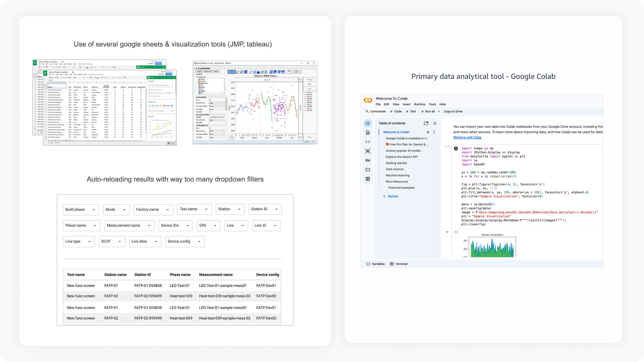Open the Line type dropdown

pos(79,242)
